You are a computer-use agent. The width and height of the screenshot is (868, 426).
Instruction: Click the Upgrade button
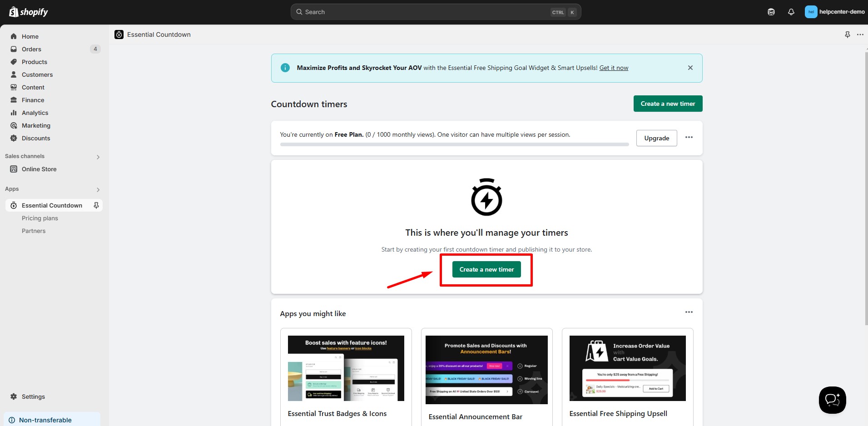pos(656,138)
